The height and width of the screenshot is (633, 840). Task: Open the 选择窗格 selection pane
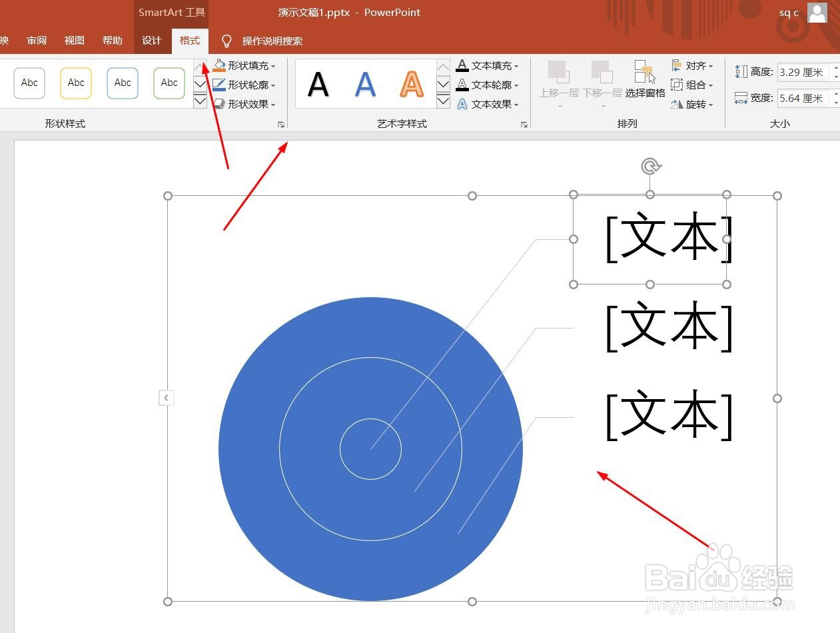645,80
